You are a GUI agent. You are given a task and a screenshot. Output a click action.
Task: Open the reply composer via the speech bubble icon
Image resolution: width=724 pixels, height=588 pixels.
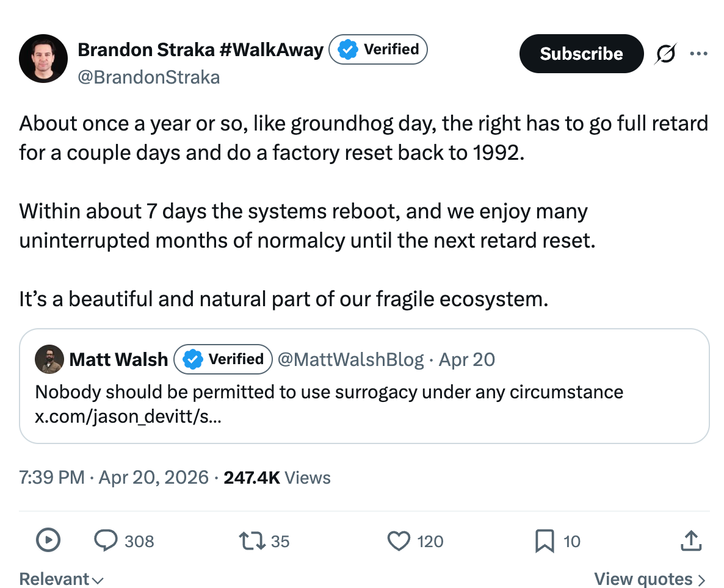tap(106, 540)
